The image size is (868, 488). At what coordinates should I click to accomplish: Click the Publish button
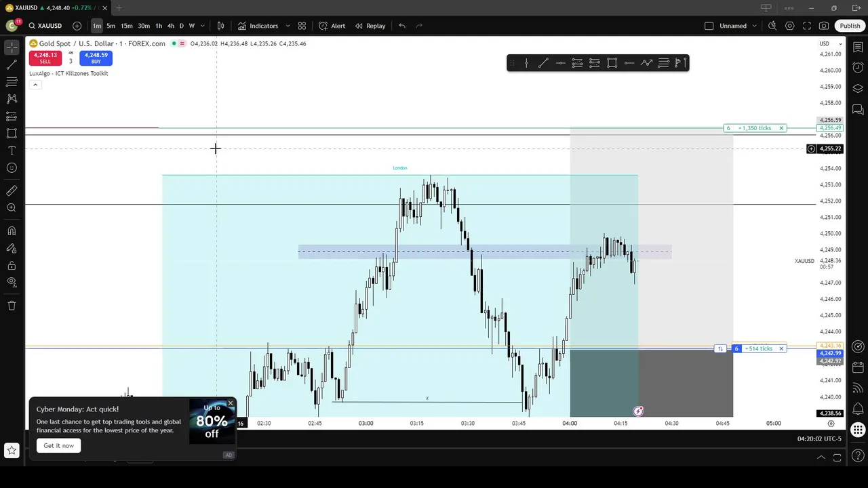click(x=850, y=26)
